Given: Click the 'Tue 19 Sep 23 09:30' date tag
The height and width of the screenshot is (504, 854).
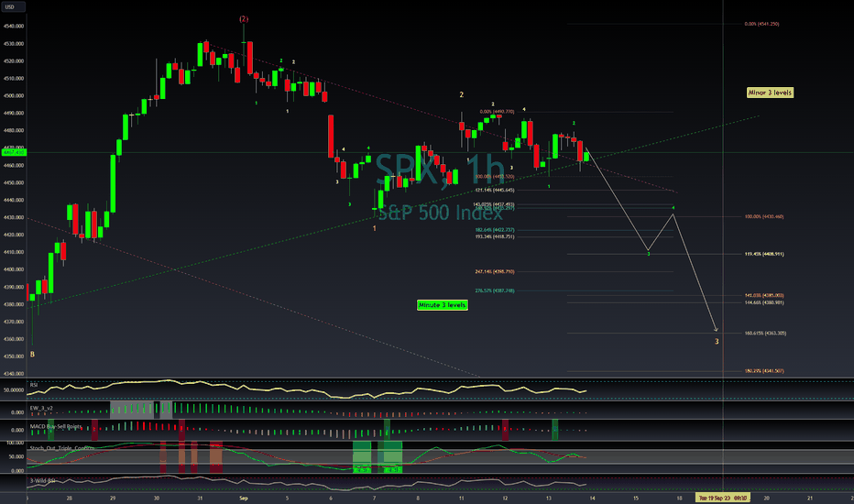Looking at the screenshot, I should [x=723, y=498].
